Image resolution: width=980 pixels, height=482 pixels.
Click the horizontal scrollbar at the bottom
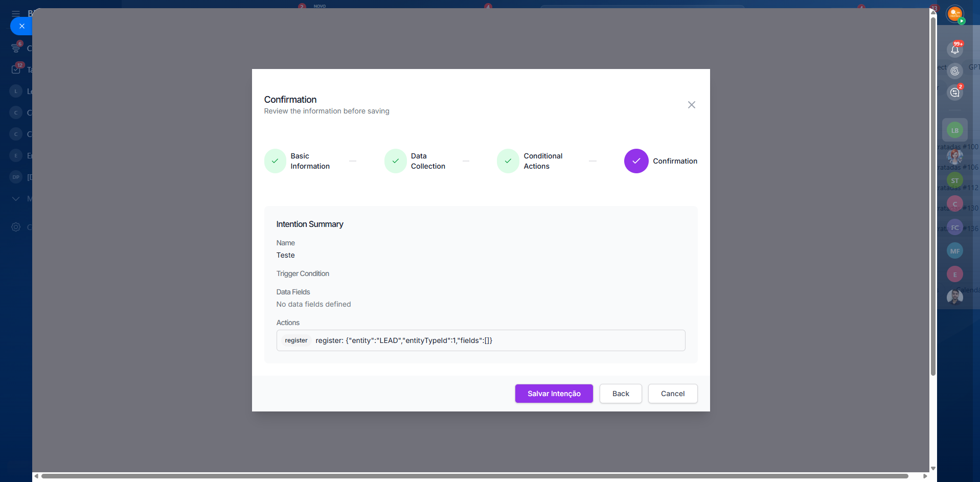474,476
